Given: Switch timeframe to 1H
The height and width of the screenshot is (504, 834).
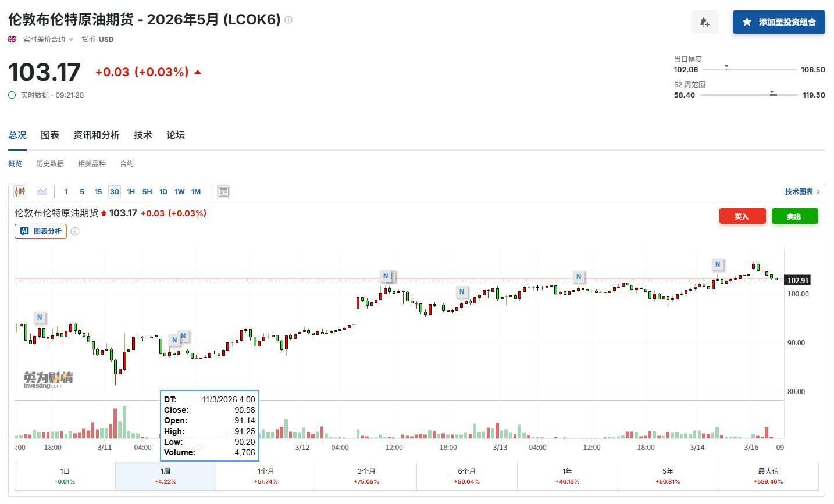Looking at the screenshot, I should pos(130,191).
